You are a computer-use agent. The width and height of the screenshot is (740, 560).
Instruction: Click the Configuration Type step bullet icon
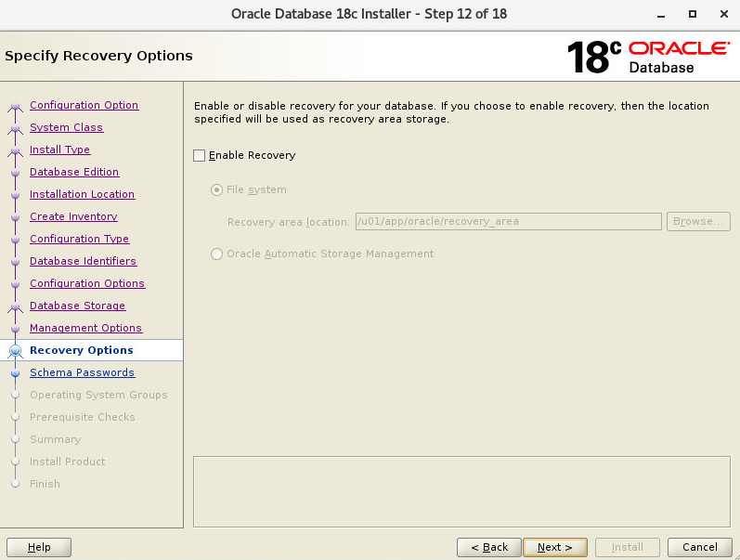(x=15, y=240)
